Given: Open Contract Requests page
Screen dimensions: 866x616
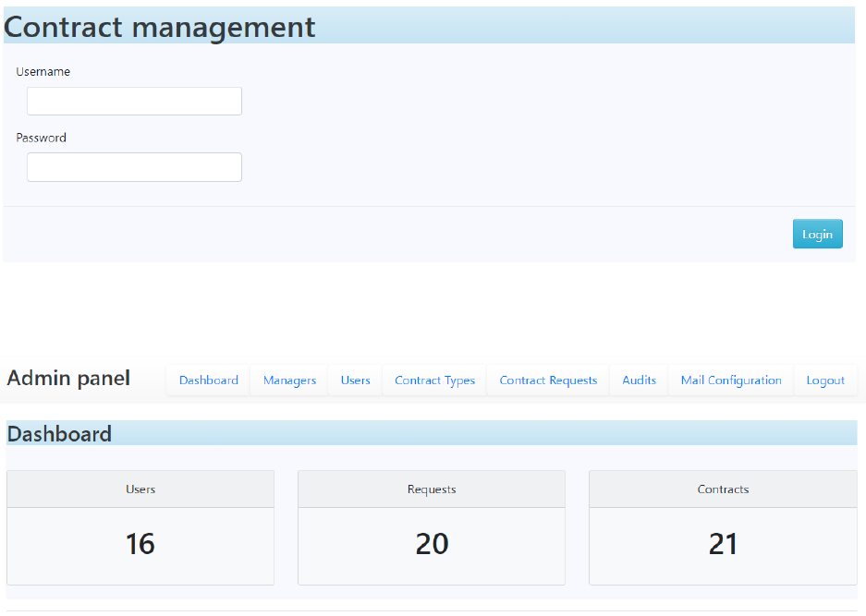Looking at the screenshot, I should [548, 380].
